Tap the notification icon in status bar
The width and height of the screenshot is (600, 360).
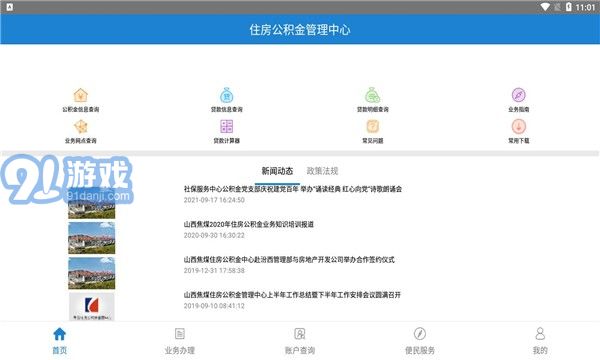(x=10, y=7)
